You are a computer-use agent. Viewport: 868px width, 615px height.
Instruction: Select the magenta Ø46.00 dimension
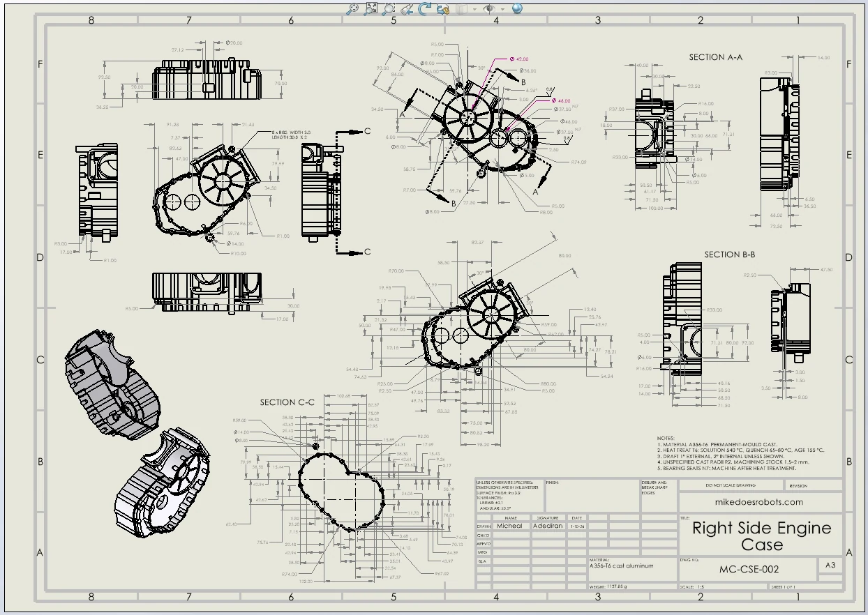560,101
